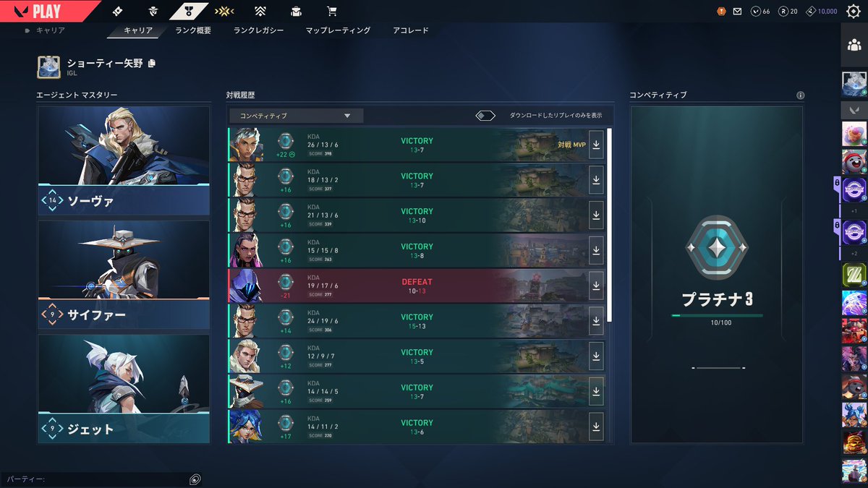Download replay for 13-10 victory match

tap(596, 215)
